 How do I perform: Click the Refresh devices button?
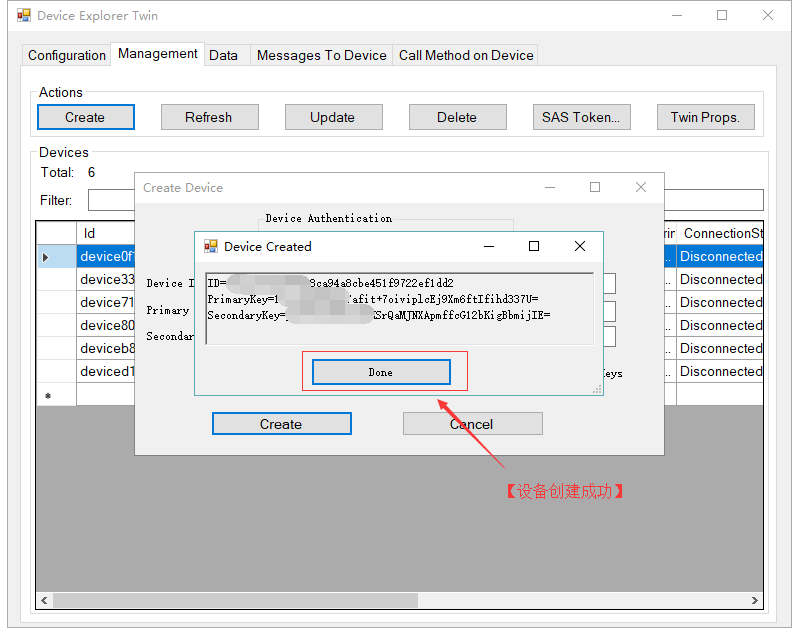pyautogui.click(x=209, y=117)
